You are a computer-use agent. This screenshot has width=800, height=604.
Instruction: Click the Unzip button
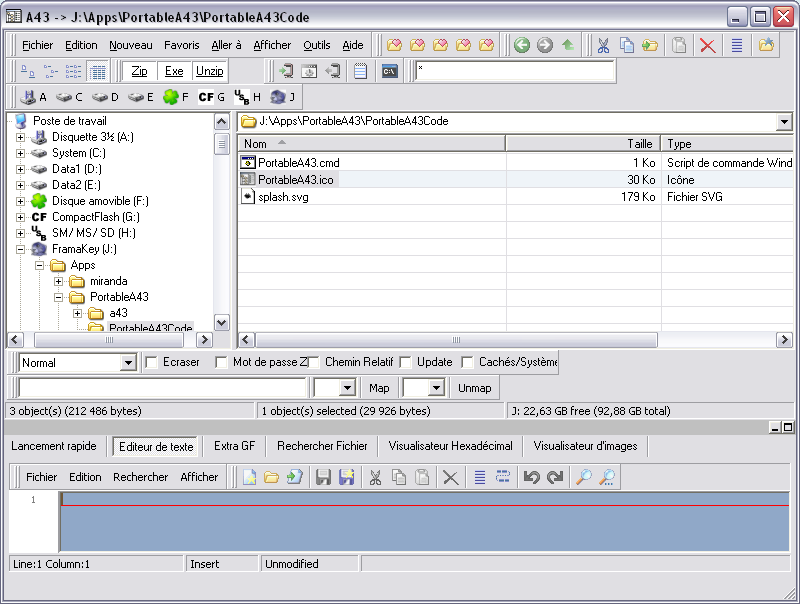210,71
